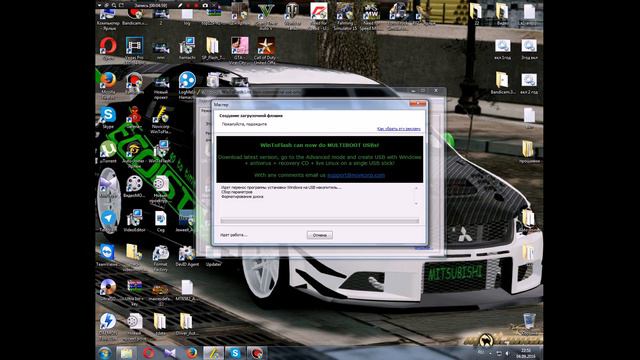Open the Recycle Bin on desktop

[x=529, y=321]
